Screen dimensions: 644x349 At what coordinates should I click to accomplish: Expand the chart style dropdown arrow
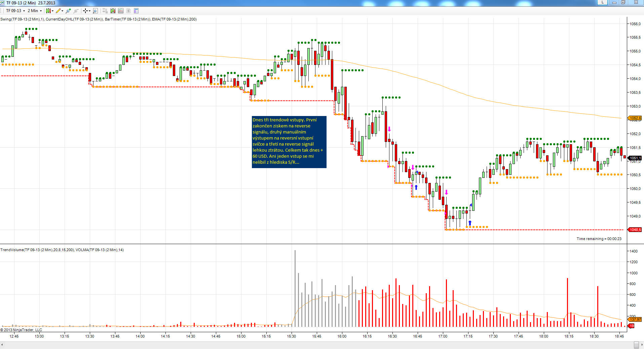coord(52,11)
